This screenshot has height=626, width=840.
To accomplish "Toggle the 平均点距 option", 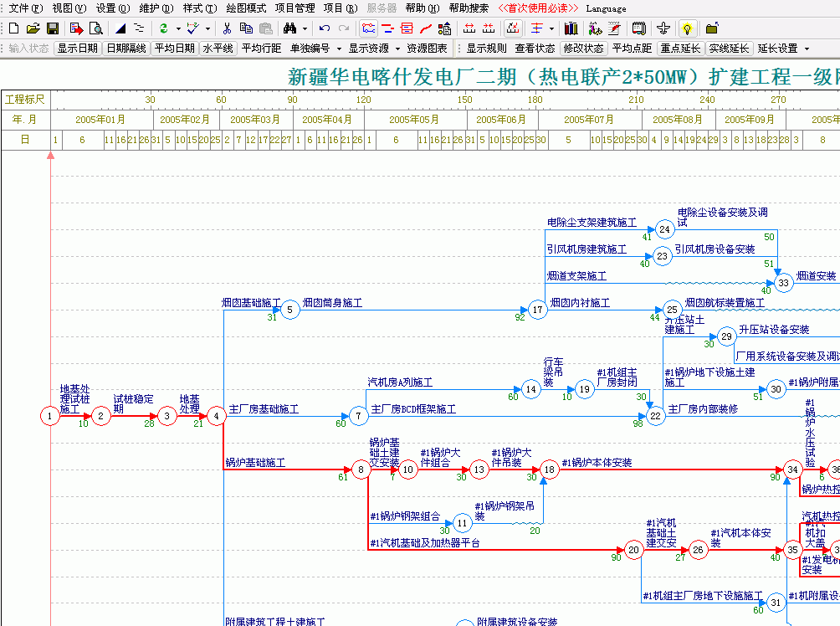I will 633,49.
